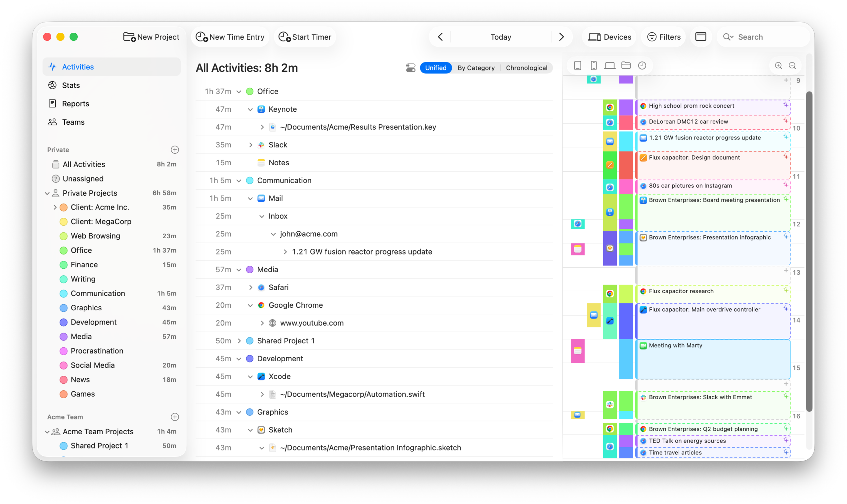The image size is (847, 504).
Task: Toggle the iPhone device filter
Action: 594,65
